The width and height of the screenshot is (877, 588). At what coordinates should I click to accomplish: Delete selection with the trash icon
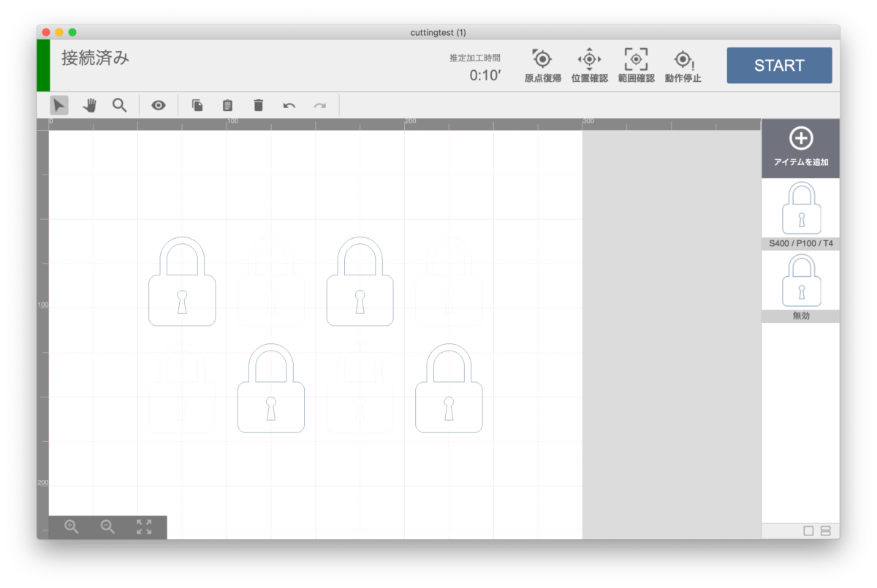[258, 105]
